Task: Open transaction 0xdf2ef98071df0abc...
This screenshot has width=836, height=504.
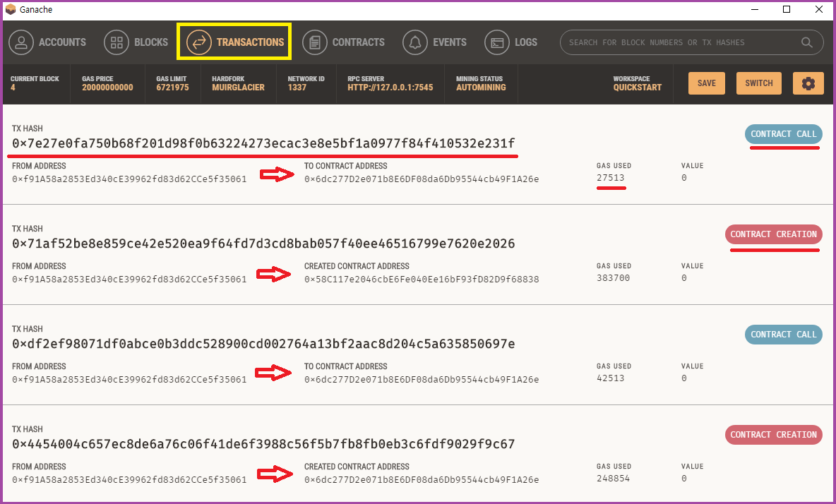Action: 263,344
